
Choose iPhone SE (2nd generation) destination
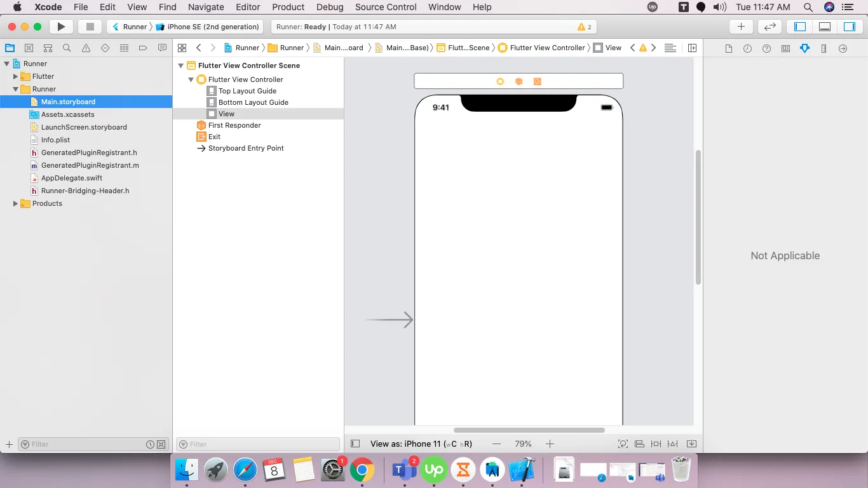[208, 27]
